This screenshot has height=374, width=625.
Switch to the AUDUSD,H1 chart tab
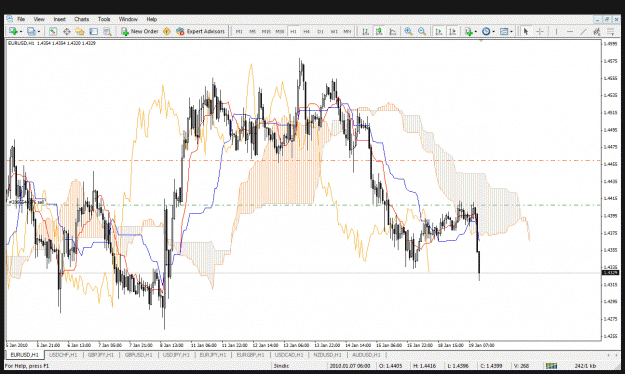[x=366, y=355]
